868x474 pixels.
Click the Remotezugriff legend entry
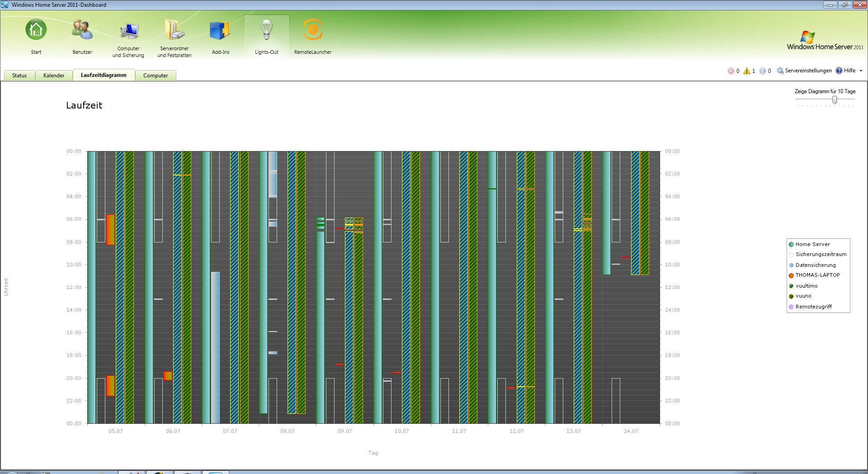[813, 307]
